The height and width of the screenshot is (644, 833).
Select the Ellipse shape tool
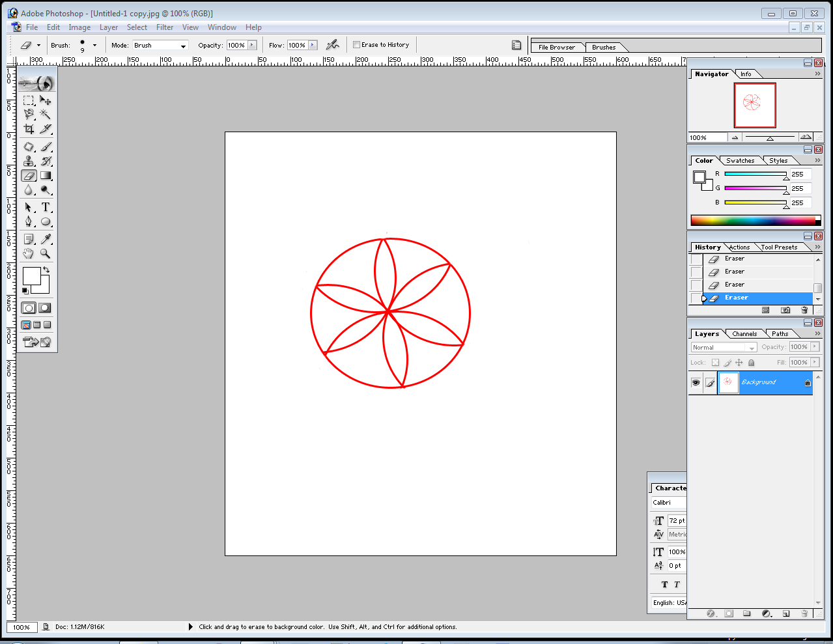[x=46, y=221]
